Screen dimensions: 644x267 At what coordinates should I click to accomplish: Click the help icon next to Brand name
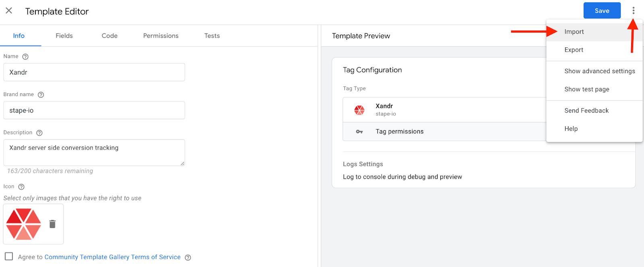point(41,95)
